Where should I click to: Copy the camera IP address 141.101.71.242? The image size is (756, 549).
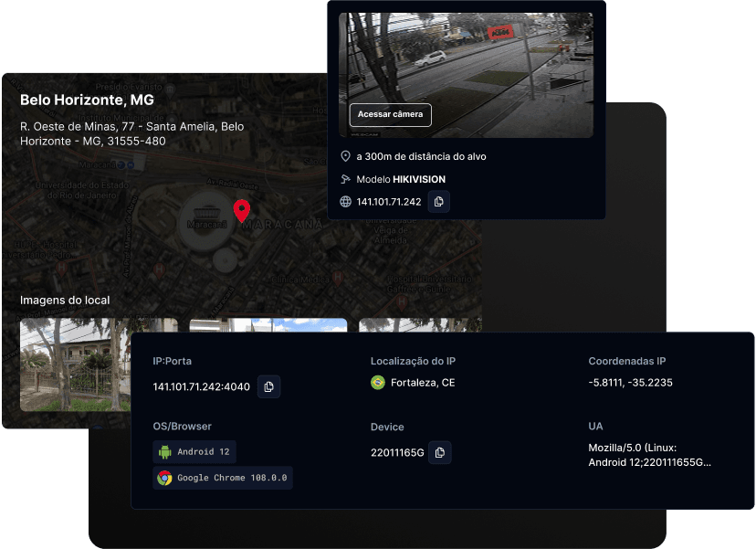click(x=439, y=202)
